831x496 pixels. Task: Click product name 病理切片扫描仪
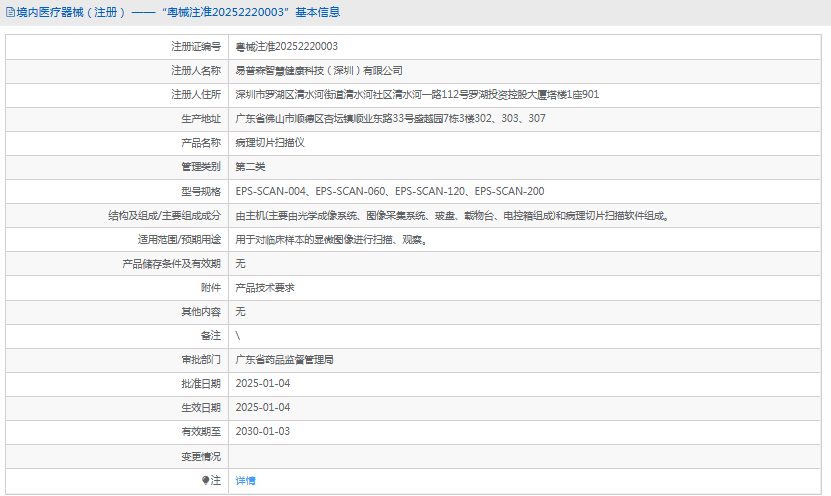pyautogui.click(x=270, y=143)
